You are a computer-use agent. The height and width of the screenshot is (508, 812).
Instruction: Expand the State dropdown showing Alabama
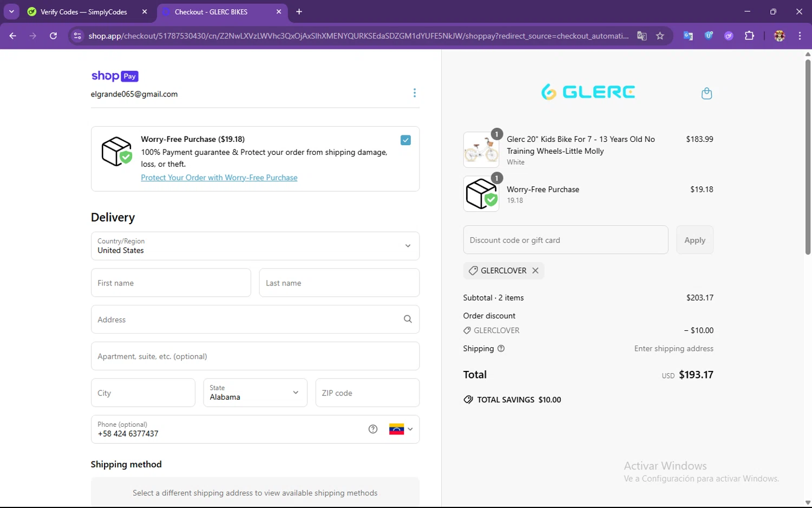pos(255,393)
